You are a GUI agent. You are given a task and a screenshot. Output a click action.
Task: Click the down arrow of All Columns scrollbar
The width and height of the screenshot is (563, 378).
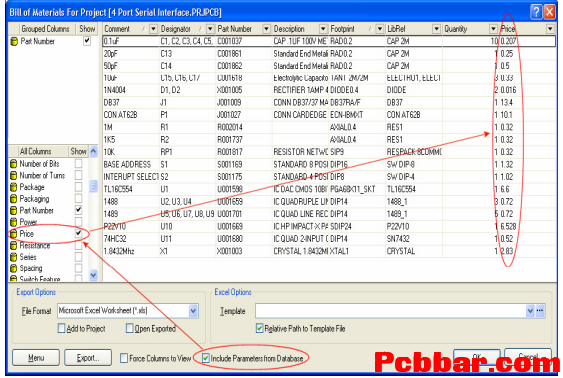(93, 275)
